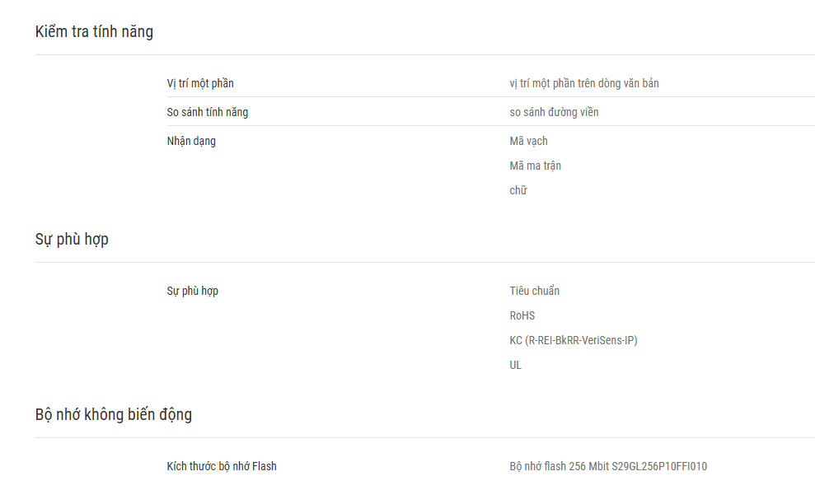This screenshot has width=815, height=504.
Task: Click the so sánh đường viền value
Action: click(x=554, y=112)
